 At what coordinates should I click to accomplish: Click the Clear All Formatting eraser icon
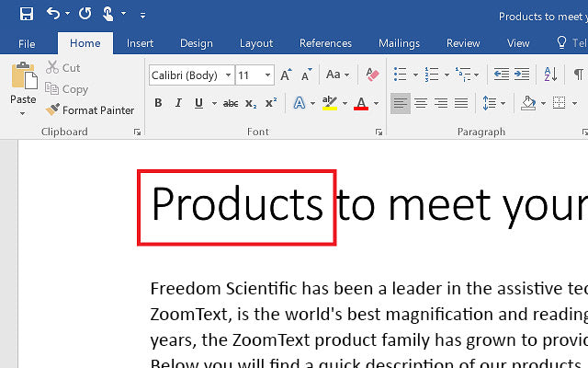pos(372,75)
